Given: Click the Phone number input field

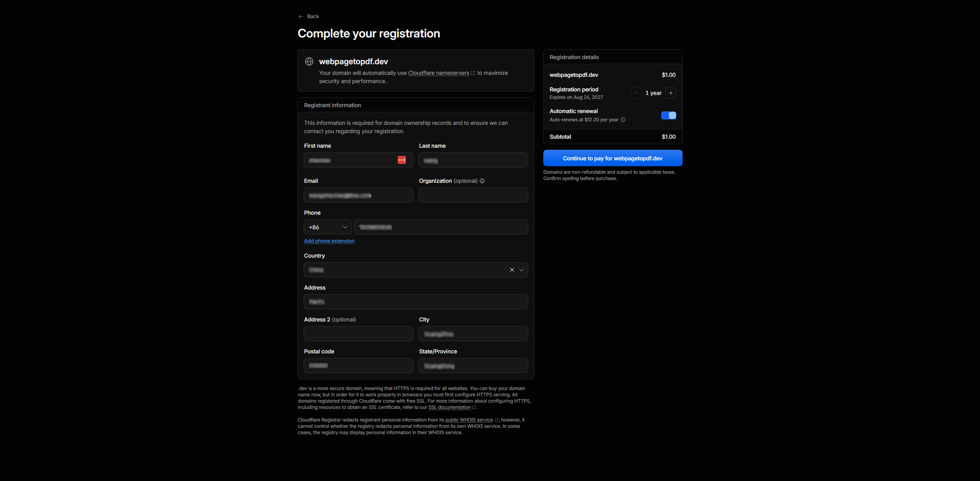Looking at the screenshot, I should 441,227.
